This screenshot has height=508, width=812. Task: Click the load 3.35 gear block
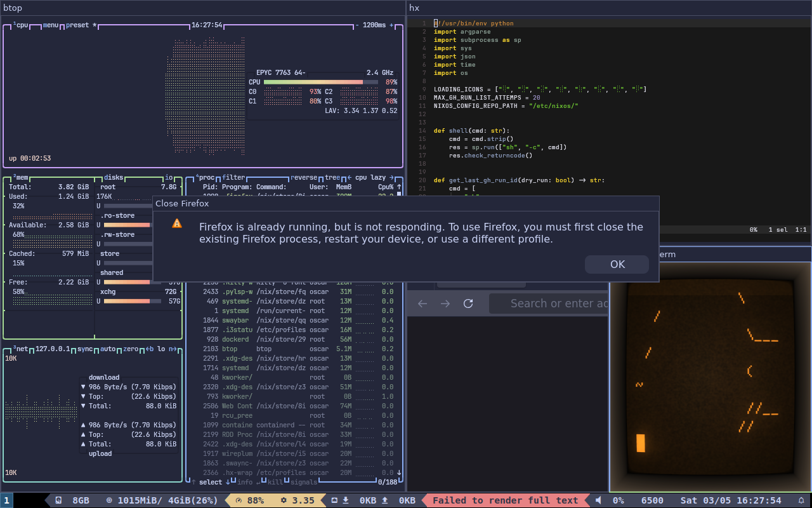(x=298, y=500)
